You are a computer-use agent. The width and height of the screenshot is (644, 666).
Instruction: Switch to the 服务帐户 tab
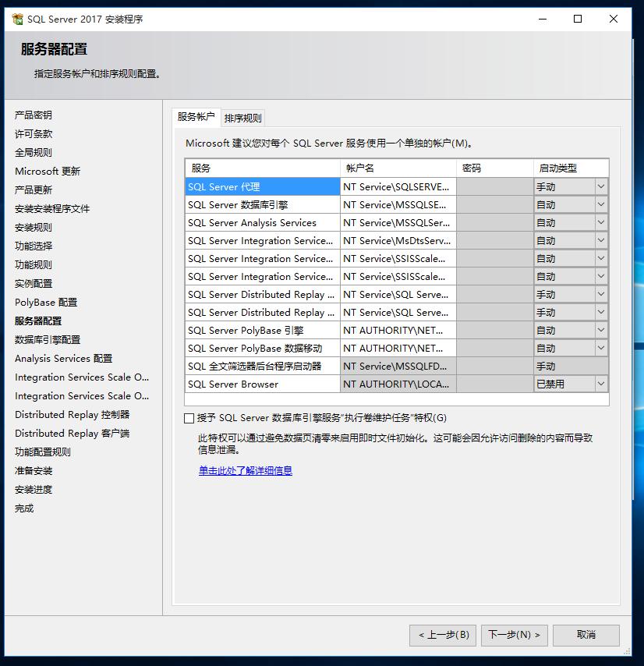pos(196,117)
